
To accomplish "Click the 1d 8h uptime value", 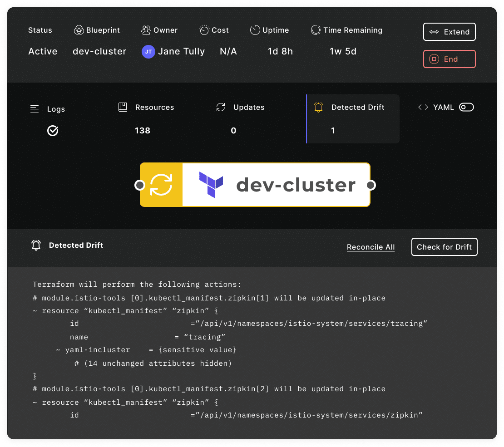I will point(280,51).
